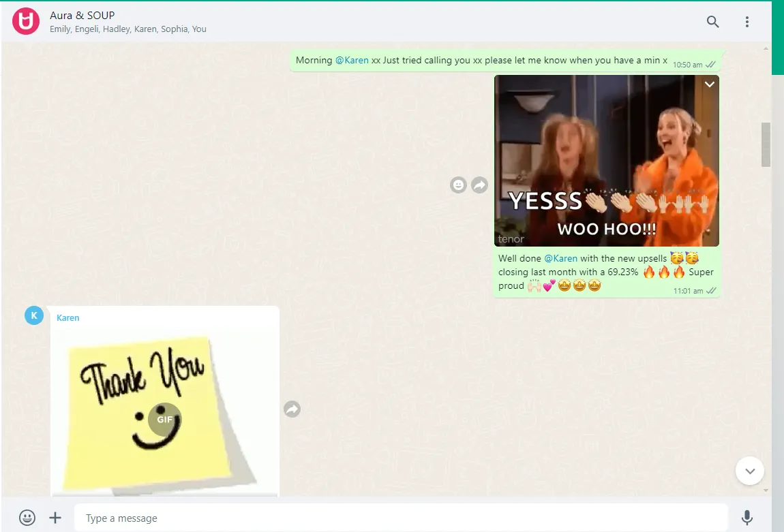This screenshot has height=532, width=784.
Task: Open the YESSS WOO HOO GIF image
Action: 607,161
